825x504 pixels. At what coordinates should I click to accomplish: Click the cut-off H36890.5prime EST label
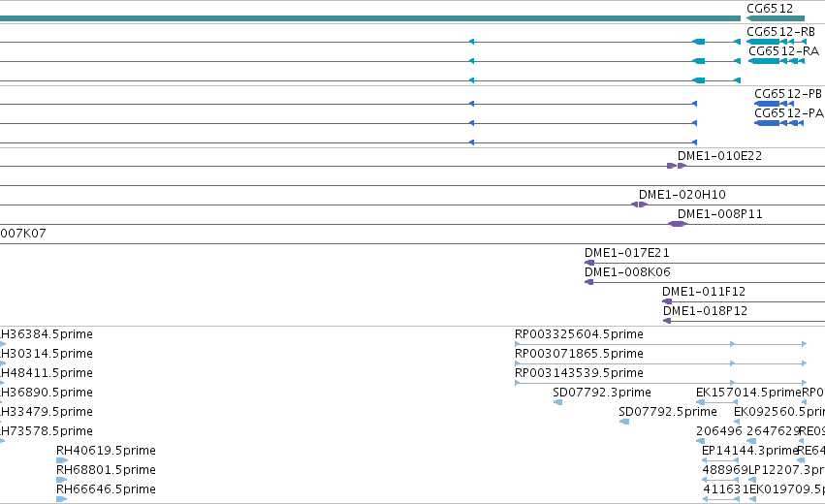click(47, 393)
